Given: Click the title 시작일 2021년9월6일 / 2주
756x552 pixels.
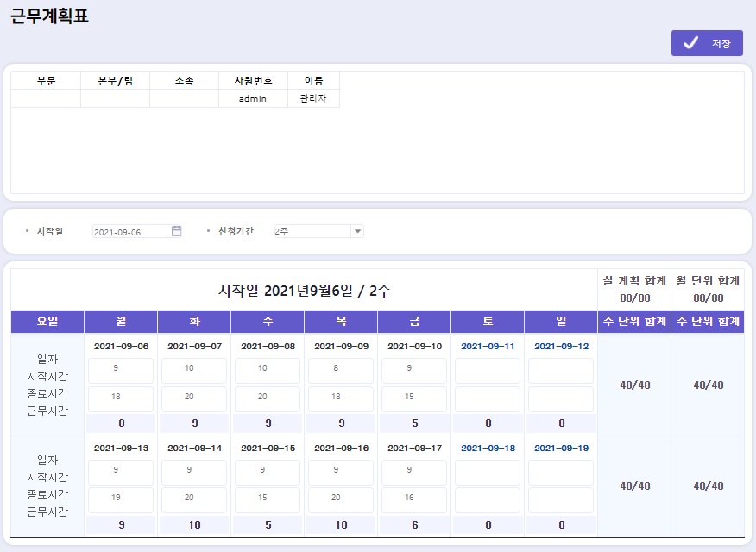Looking at the screenshot, I should [x=305, y=291].
